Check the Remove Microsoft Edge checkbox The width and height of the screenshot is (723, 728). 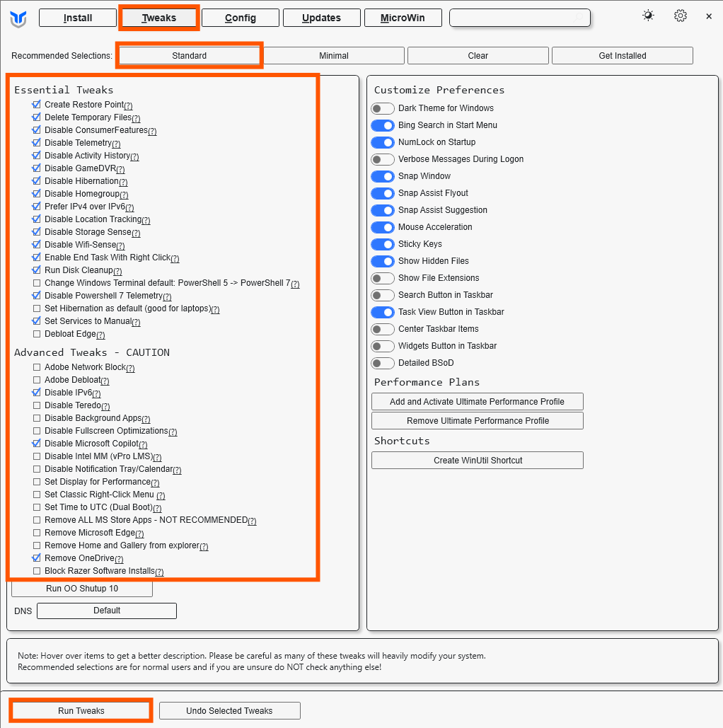tap(37, 533)
